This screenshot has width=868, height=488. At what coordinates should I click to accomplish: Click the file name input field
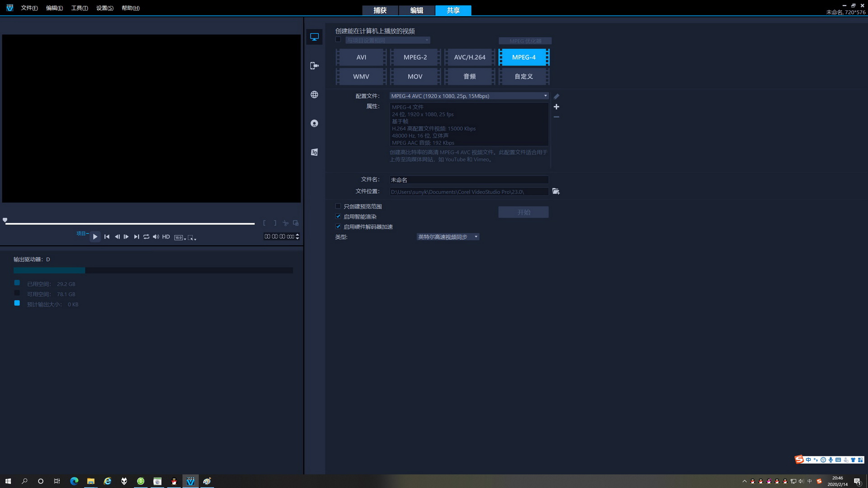469,180
